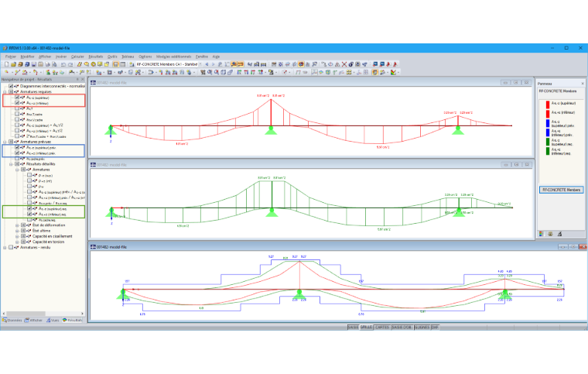Screen dimensions: 588x374
Task: Click the next load case arrow
Action: click(213, 64)
